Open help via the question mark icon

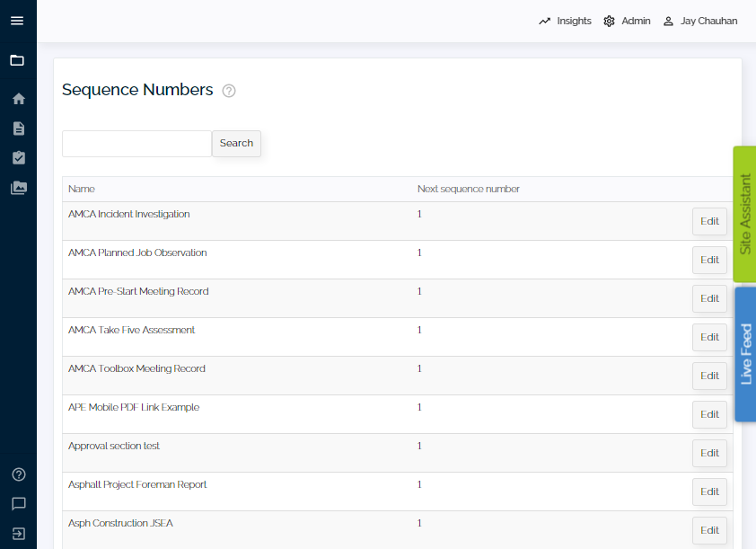(18, 474)
